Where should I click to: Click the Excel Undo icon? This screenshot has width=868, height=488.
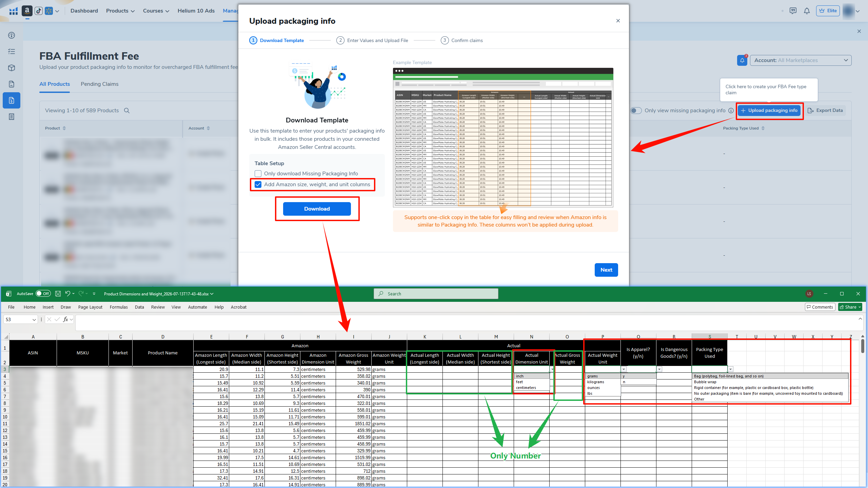(x=68, y=294)
